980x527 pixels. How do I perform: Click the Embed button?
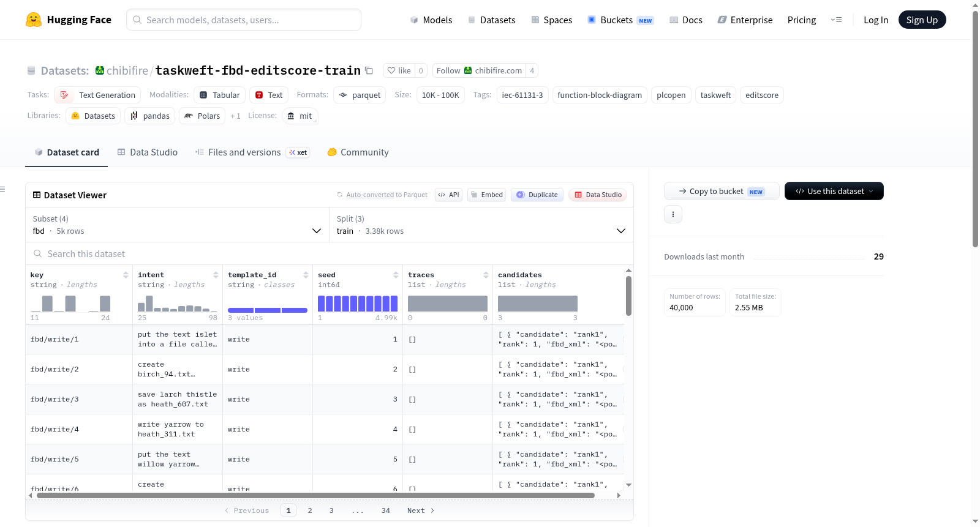point(487,195)
